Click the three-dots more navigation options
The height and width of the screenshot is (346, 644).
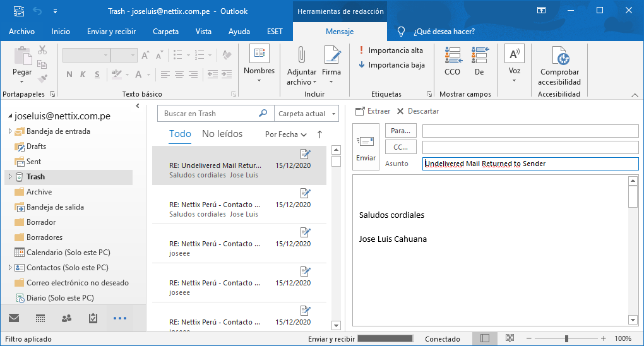(120, 318)
